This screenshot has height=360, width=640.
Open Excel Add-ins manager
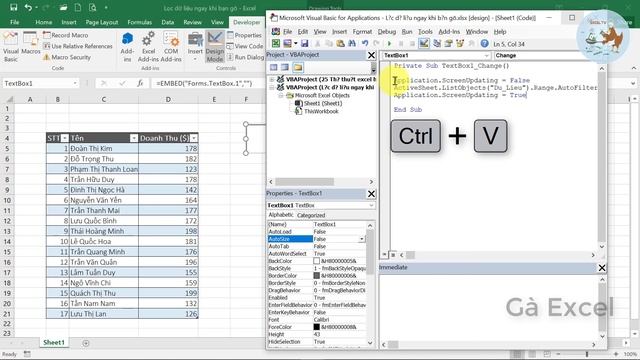tap(148, 47)
